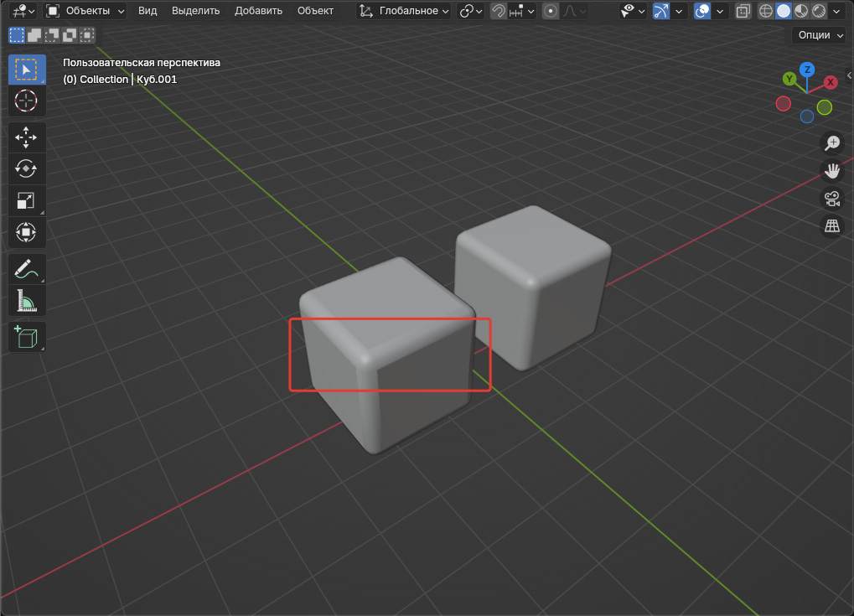Viewport: 854px width, 616px height.
Task: Select 'intersect selection' mode icon
Action: (86, 35)
